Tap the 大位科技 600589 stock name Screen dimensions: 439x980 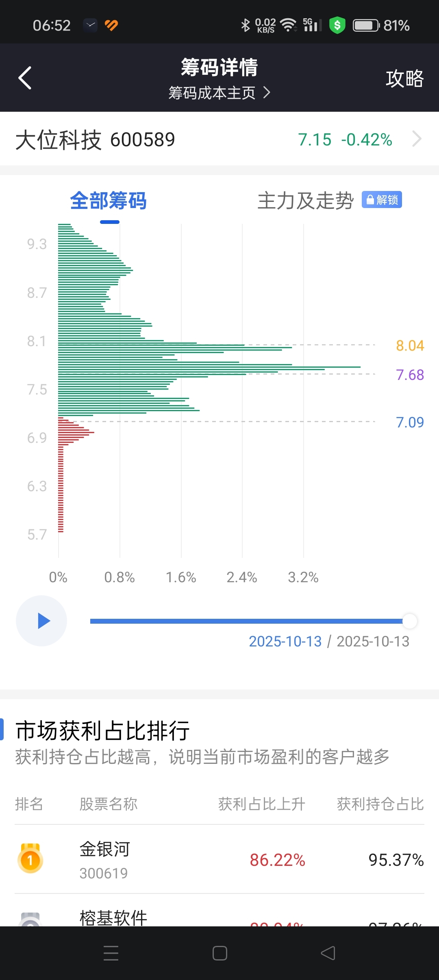95,139
